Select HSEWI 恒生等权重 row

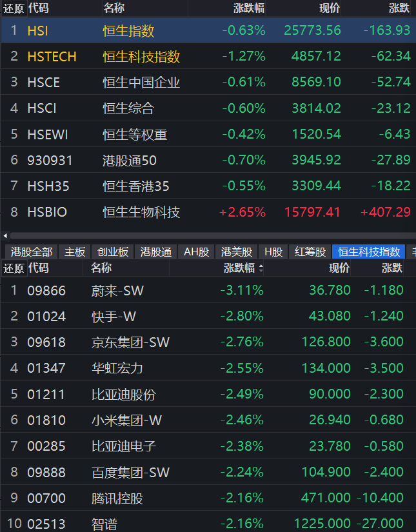click(208, 134)
